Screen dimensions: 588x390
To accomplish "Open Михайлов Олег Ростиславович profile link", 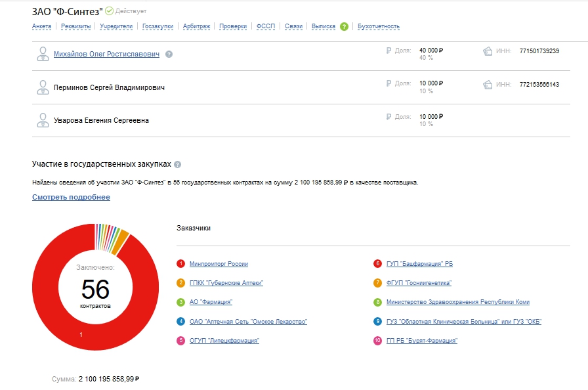I will (106, 54).
